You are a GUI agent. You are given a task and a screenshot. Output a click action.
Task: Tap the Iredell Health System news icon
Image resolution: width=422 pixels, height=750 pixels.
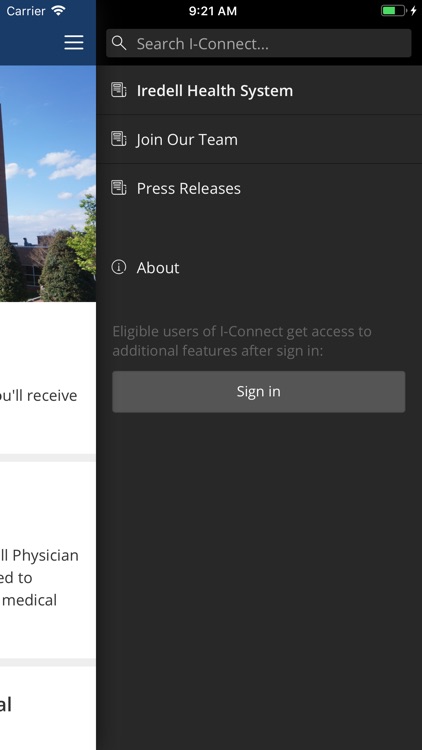tap(119, 90)
